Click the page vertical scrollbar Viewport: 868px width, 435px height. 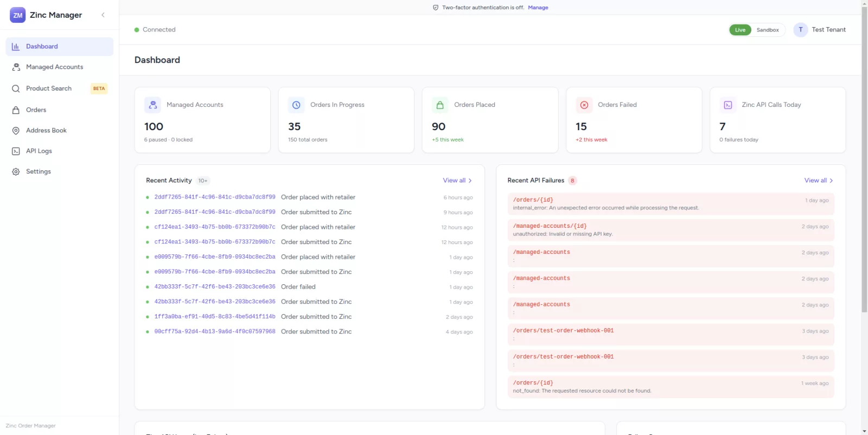864,160
